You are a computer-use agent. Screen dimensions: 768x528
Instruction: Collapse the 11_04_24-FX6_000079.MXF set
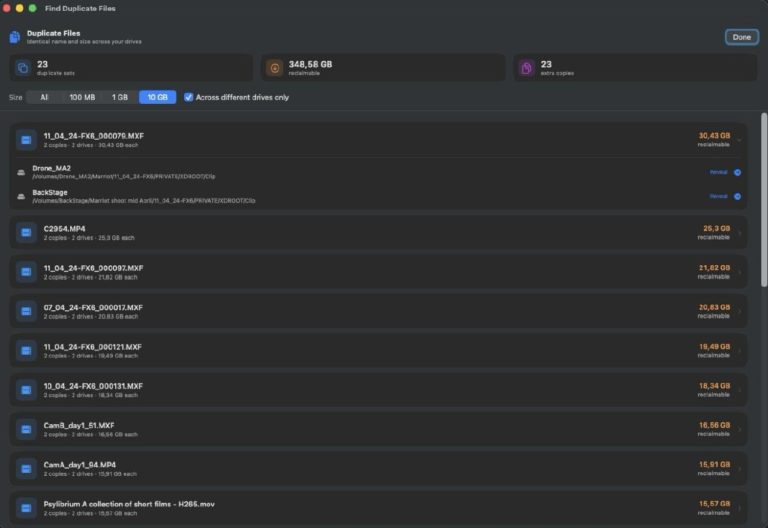(x=740, y=141)
